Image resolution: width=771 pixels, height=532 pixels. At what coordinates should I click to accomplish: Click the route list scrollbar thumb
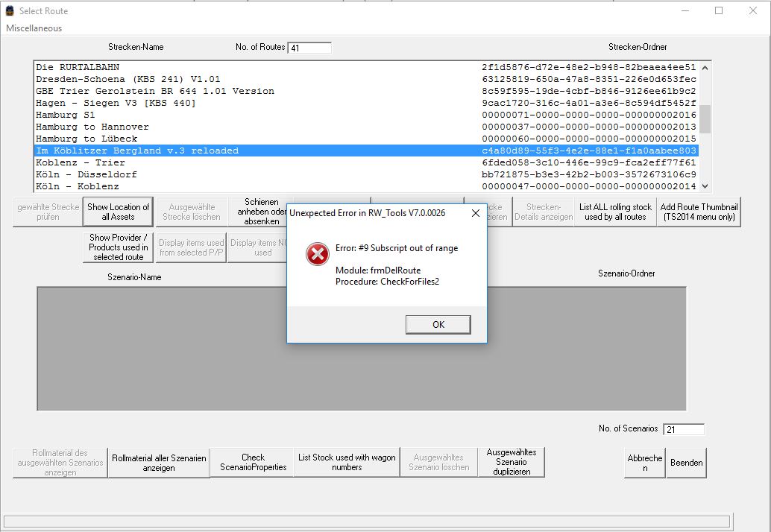[705, 119]
